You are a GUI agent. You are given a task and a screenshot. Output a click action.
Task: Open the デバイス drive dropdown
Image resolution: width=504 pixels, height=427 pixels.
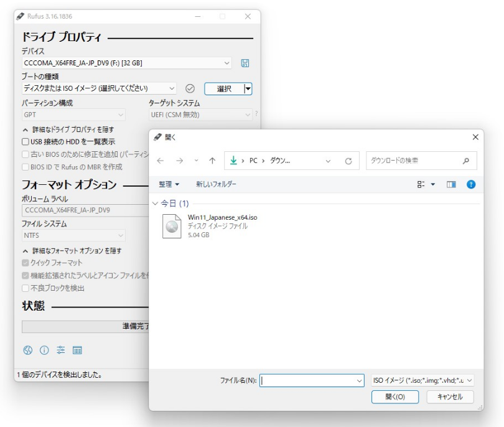click(127, 63)
